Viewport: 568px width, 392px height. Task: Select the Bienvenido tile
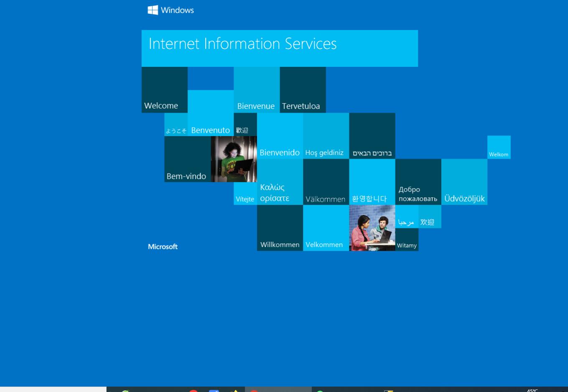point(280,136)
